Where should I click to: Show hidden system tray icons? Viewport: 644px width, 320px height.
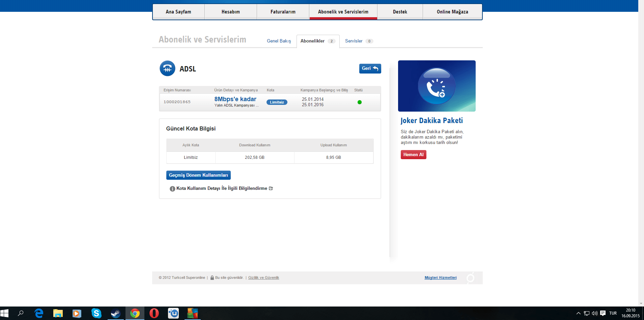pyautogui.click(x=578, y=313)
